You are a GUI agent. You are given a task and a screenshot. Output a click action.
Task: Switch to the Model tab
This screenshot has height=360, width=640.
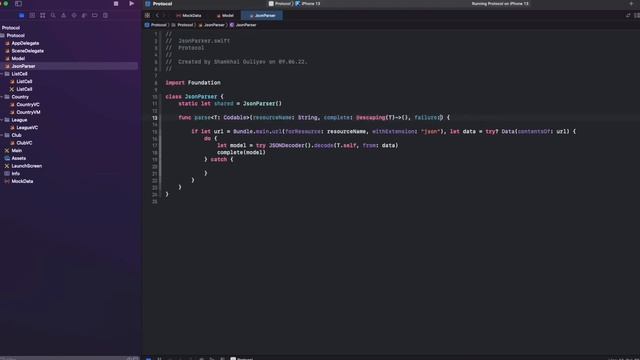pyautogui.click(x=225, y=16)
